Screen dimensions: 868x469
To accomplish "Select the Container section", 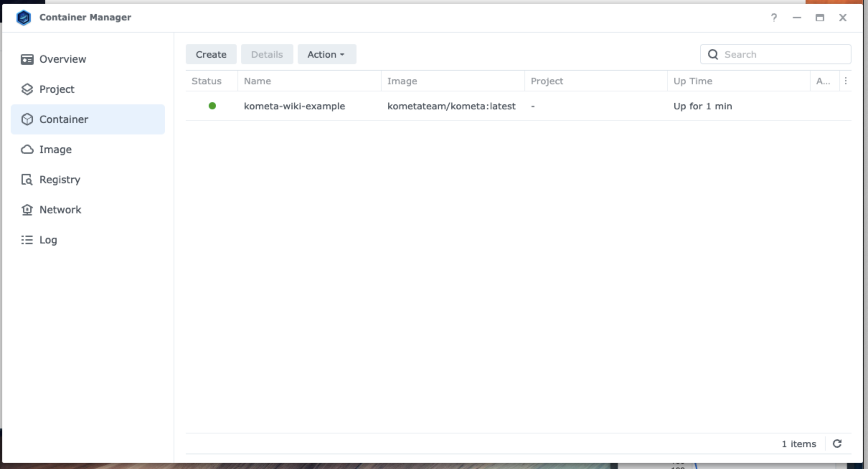I will coord(88,119).
